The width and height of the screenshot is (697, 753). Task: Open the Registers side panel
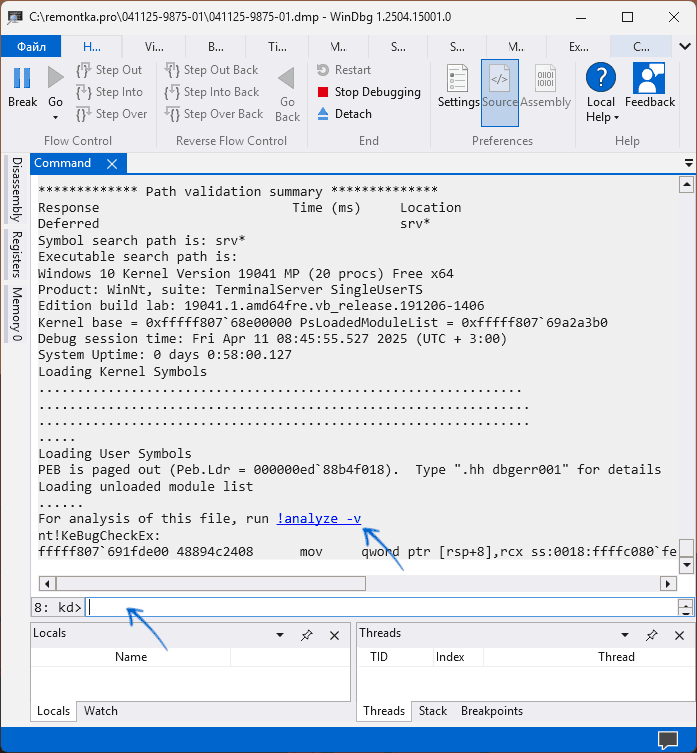(16, 255)
